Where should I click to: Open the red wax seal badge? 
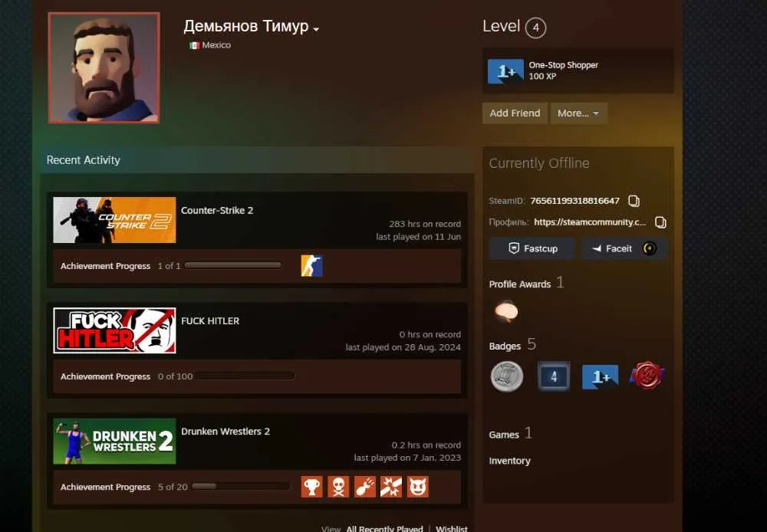[647, 376]
